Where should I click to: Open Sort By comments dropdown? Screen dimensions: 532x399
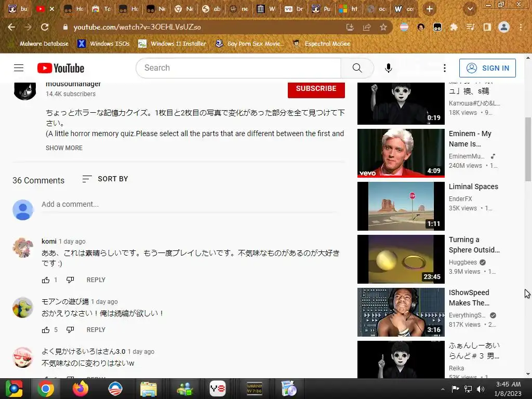[x=105, y=179]
